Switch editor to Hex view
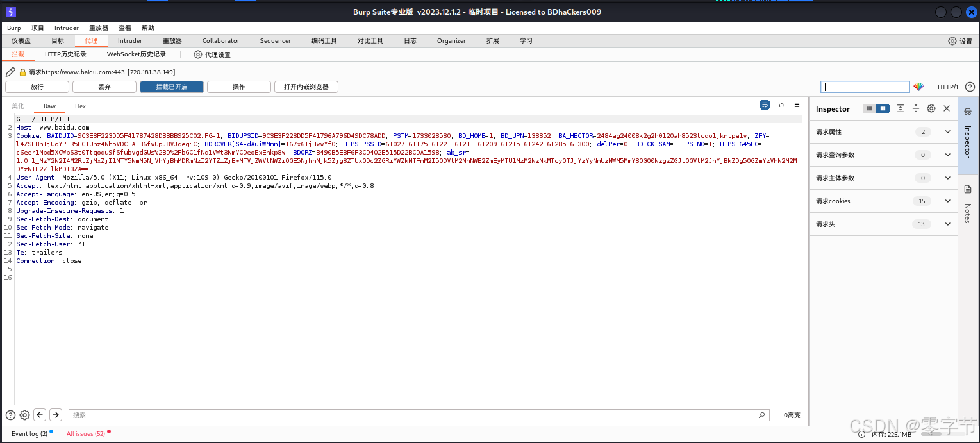Viewport: 980px width, 443px height. 80,106
